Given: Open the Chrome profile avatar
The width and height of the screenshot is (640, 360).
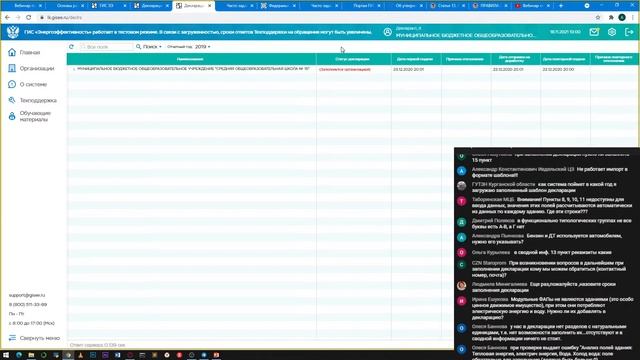Looking at the screenshot, I should coord(622,18).
